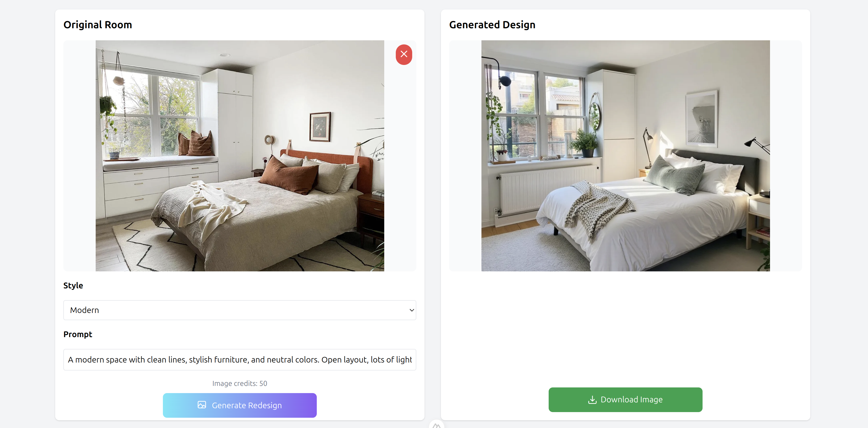
Task: Remove the uploaded room photo with red X
Action: pos(404,54)
